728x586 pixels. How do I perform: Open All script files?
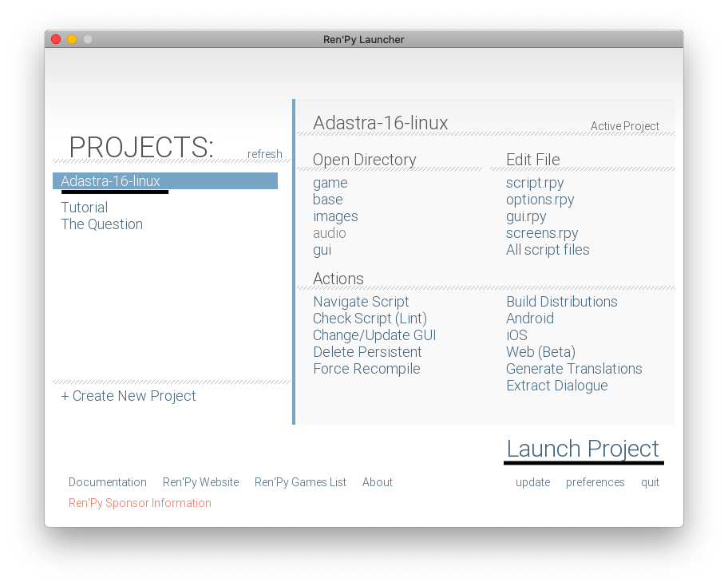pos(548,250)
